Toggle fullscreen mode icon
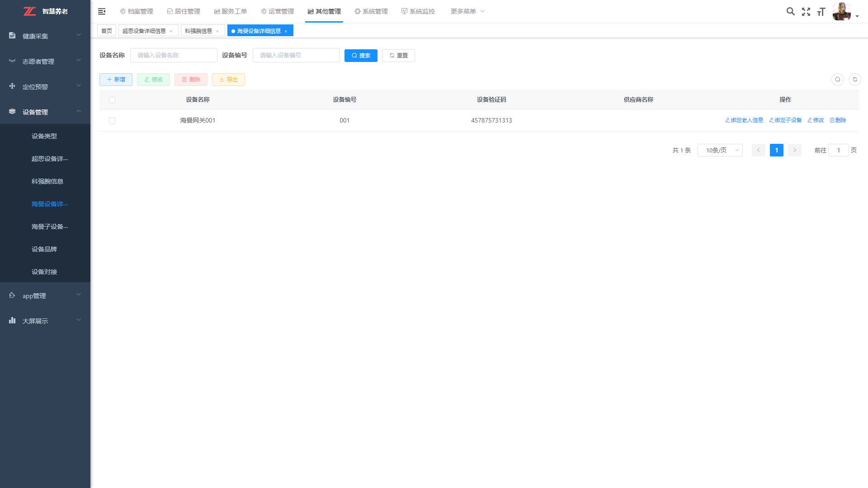The width and height of the screenshot is (868, 488). tap(806, 12)
